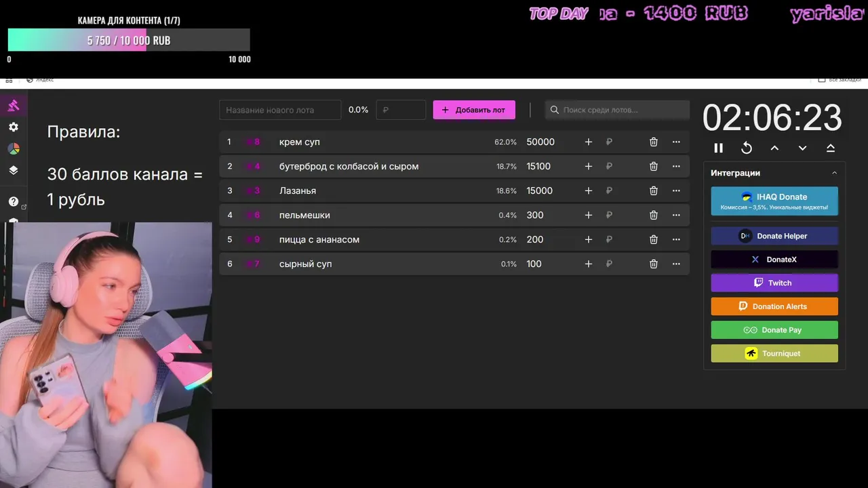Click the 02:06:23 timer display
The image size is (868, 488).
pyautogui.click(x=772, y=118)
